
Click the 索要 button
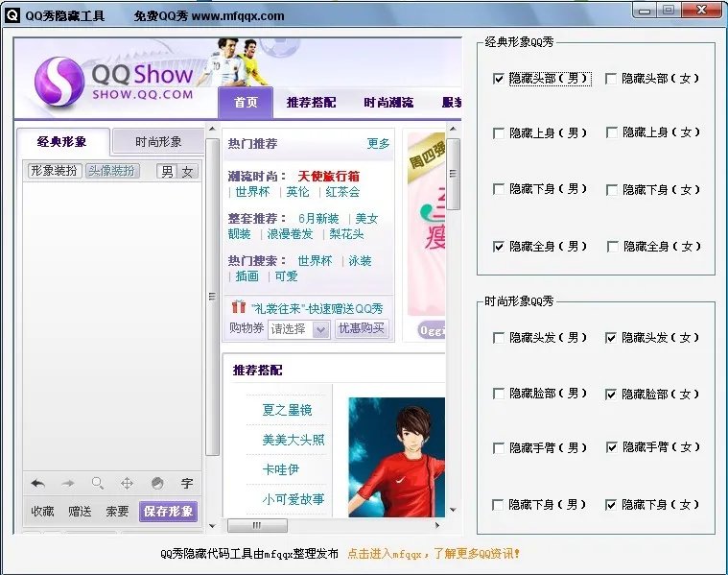(x=117, y=512)
